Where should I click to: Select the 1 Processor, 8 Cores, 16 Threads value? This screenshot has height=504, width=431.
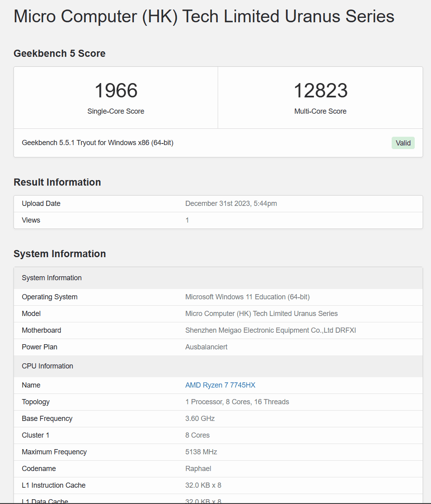237,402
